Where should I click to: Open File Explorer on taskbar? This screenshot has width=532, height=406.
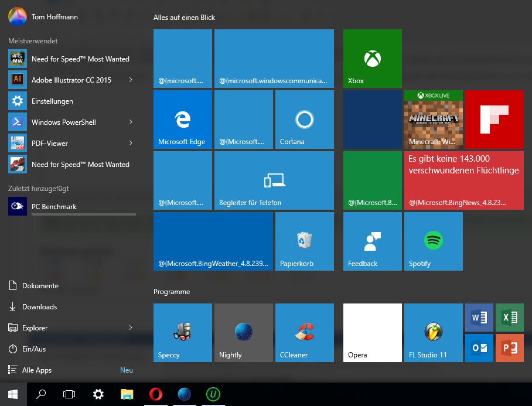click(x=127, y=394)
